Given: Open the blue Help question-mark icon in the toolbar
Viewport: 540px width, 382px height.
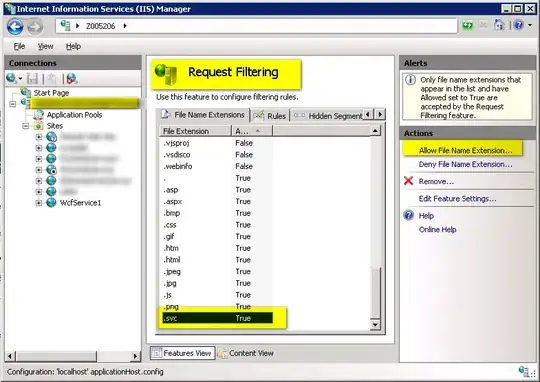Looking at the screenshot, I should [518, 25].
